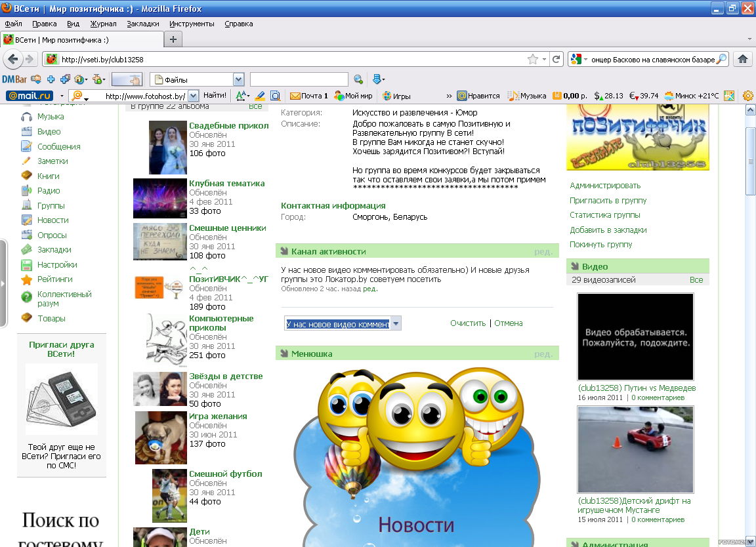The image size is (756, 547).
Task: Open the Firefox home page button
Action: tap(742, 59)
